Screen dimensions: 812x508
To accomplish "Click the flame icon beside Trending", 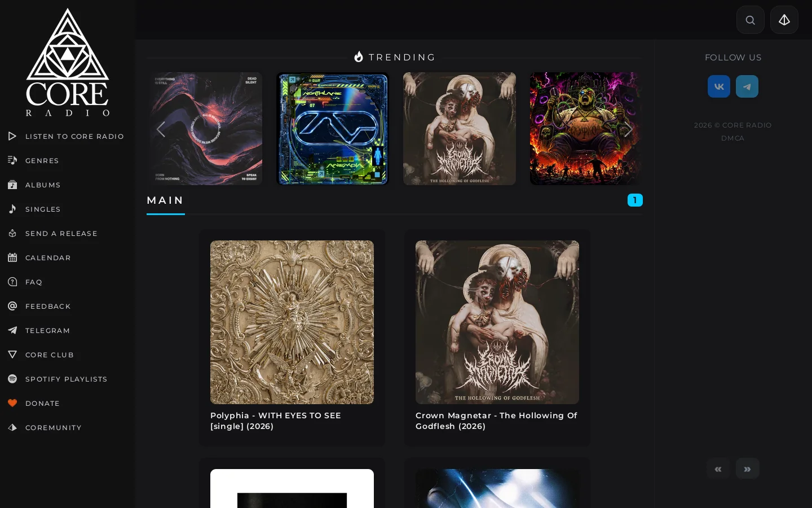I will click(x=359, y=56).
